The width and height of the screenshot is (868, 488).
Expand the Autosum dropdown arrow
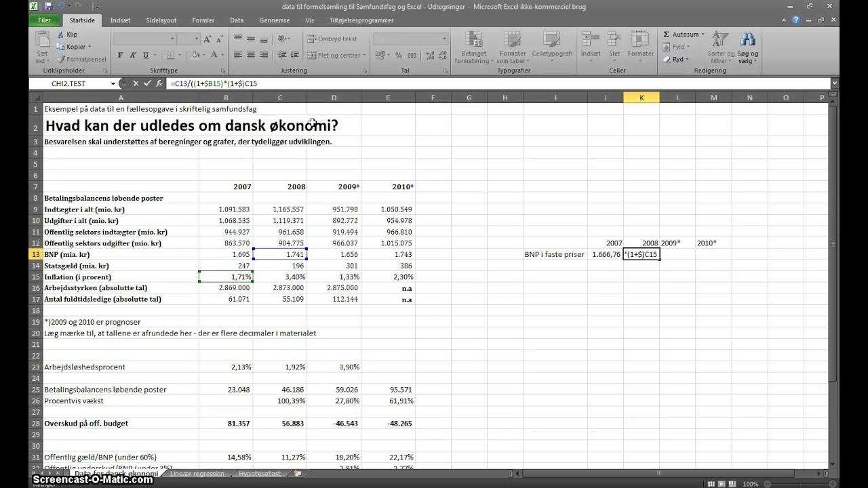tap(703, 35)
